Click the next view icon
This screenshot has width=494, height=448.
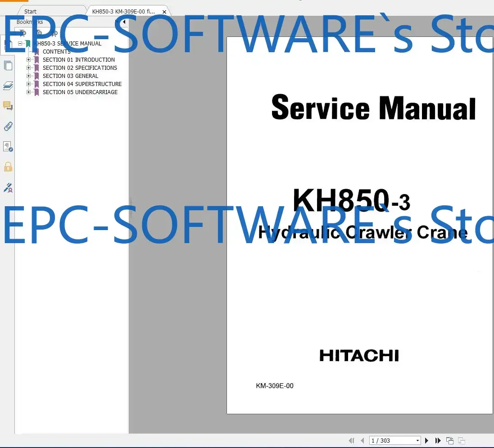tap(461, 440)
